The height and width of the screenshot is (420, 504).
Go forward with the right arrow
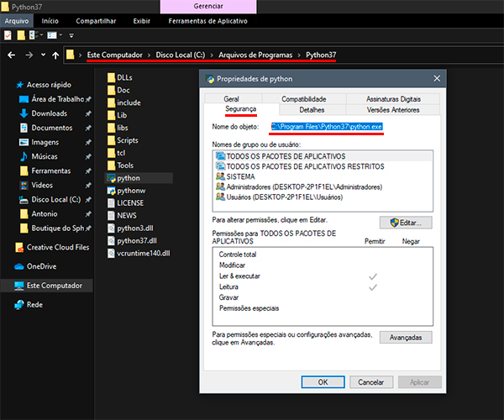pyautogui.click(x=29, y=55)
